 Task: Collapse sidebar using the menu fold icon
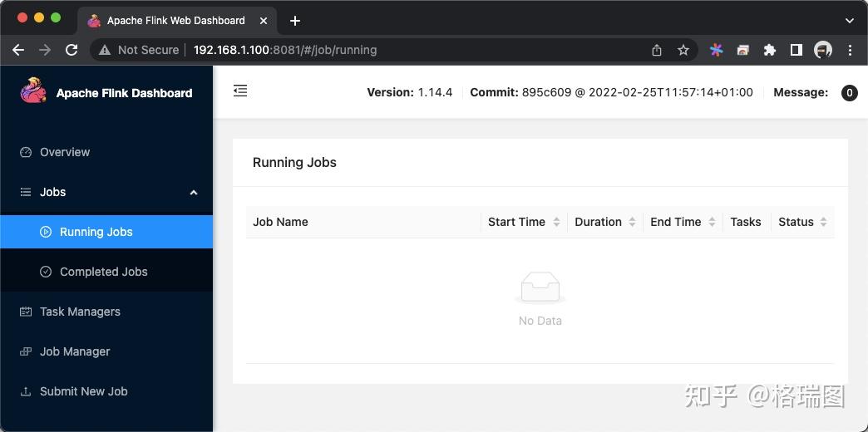point(240,91)
